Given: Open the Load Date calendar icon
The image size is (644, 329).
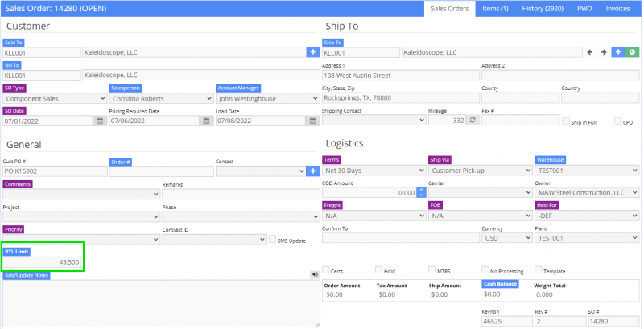Looking at the screenshot, I should click(312, 121).
